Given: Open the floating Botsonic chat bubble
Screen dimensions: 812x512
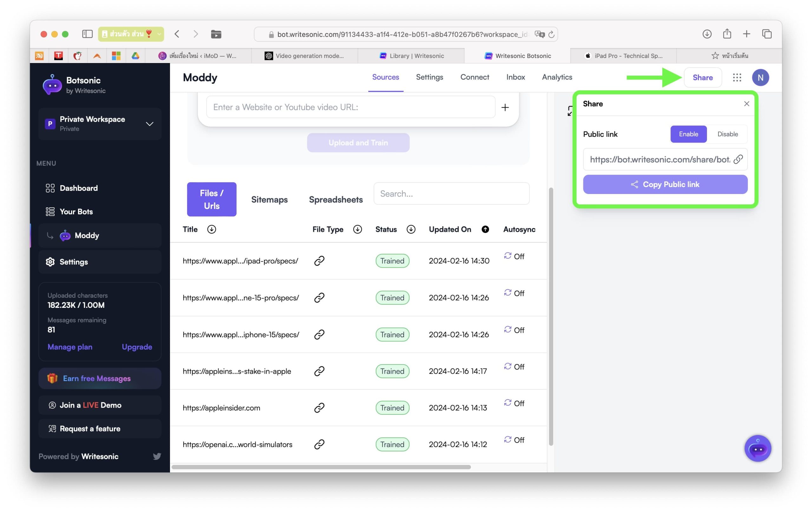Looking at the screenshot, I should click(x=757, y=448).
